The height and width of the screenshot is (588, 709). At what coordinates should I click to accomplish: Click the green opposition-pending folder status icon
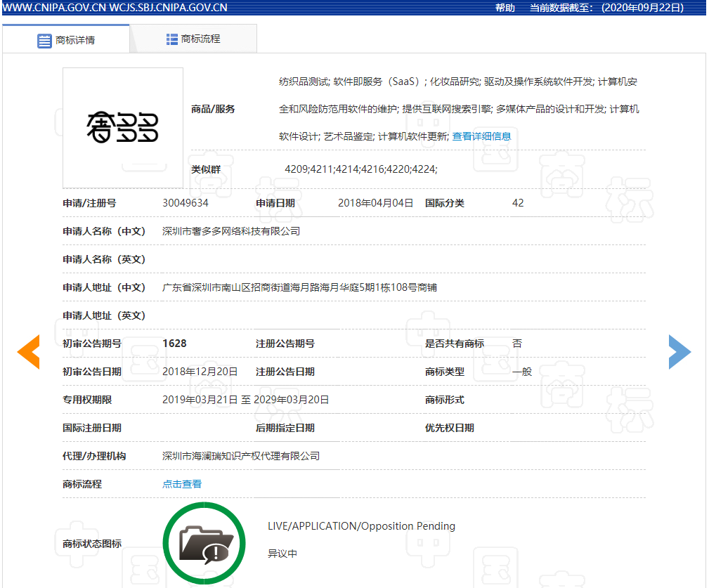click(204, 543)
